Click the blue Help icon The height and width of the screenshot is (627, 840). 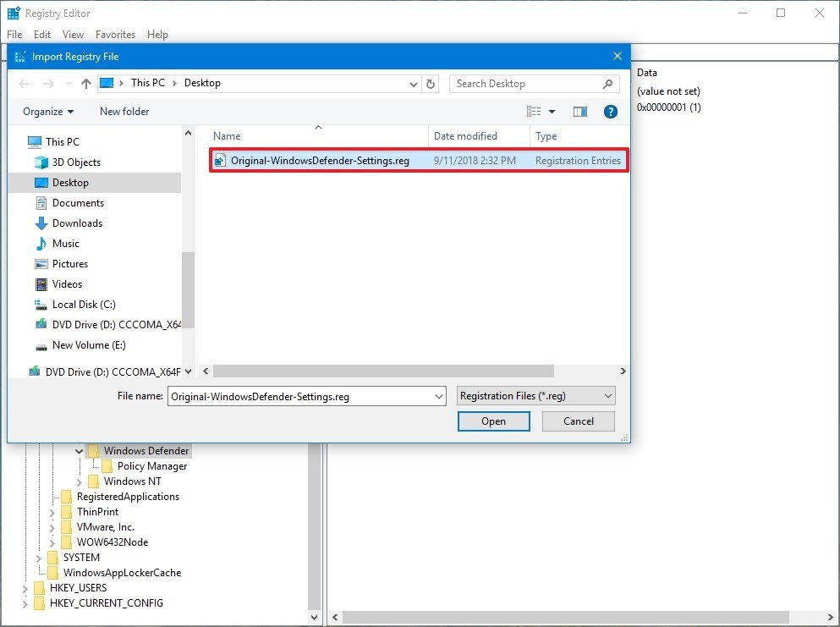610,112
